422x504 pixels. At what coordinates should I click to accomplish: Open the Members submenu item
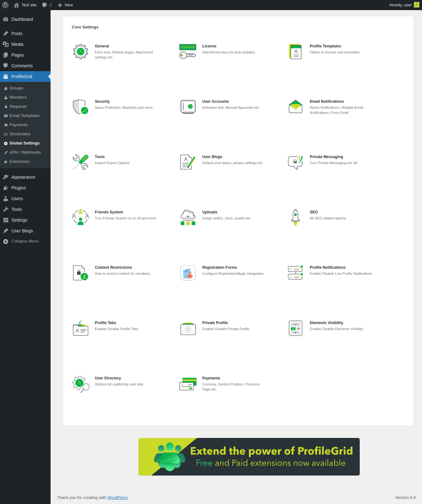click(x=25, y=97)
